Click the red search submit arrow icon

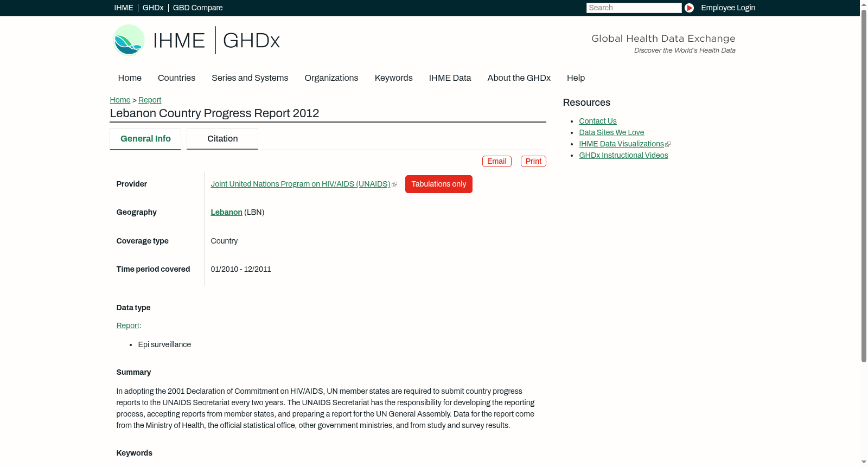point(689,8)
